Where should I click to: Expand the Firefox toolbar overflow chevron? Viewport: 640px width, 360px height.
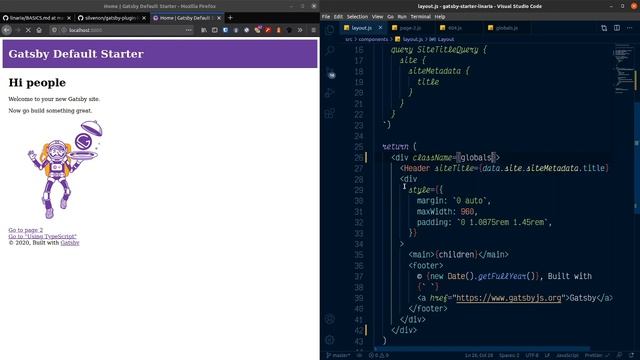coord(300,30)
